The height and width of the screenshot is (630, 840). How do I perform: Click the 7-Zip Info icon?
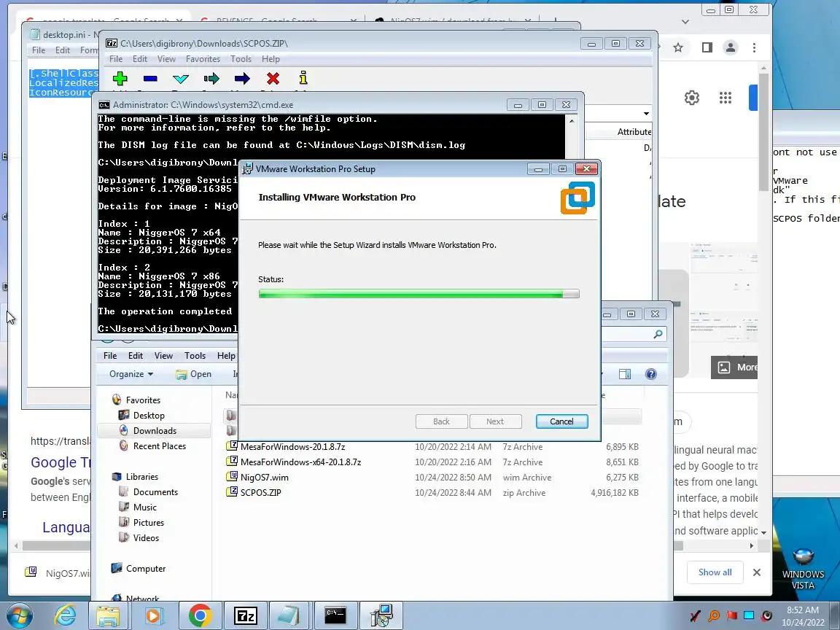(303, 78)
